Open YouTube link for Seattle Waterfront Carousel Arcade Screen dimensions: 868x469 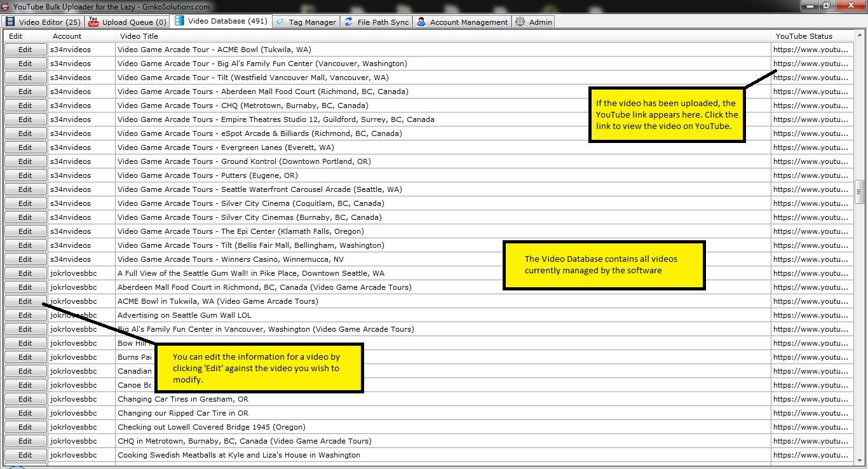click(811, 189)
